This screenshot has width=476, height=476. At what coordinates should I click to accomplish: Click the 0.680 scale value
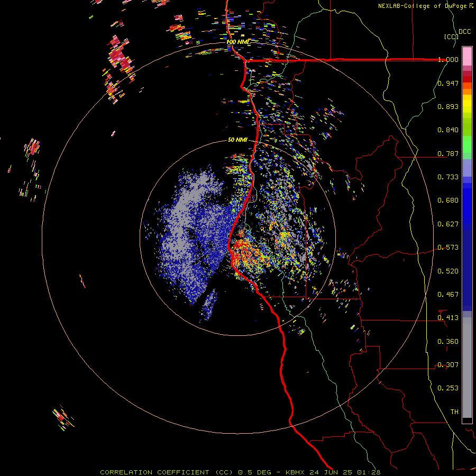click(x=448, y=200)
